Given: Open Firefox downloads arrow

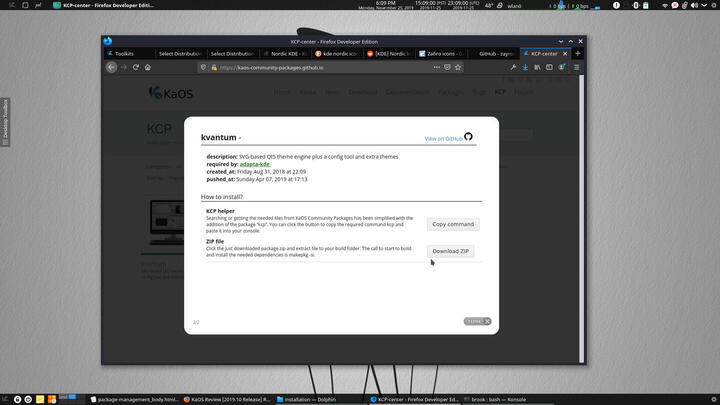Looking at the screenshot, I should (525, 68).
